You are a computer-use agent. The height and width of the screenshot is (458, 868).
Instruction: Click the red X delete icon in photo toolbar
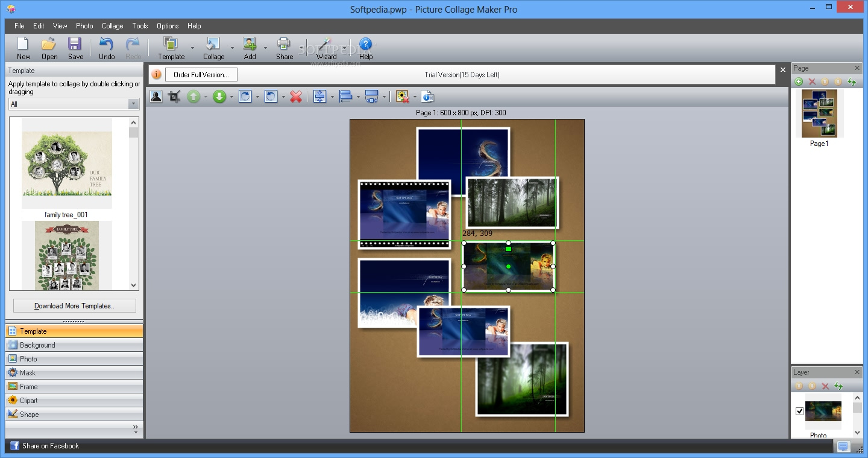tap(296, 97)
